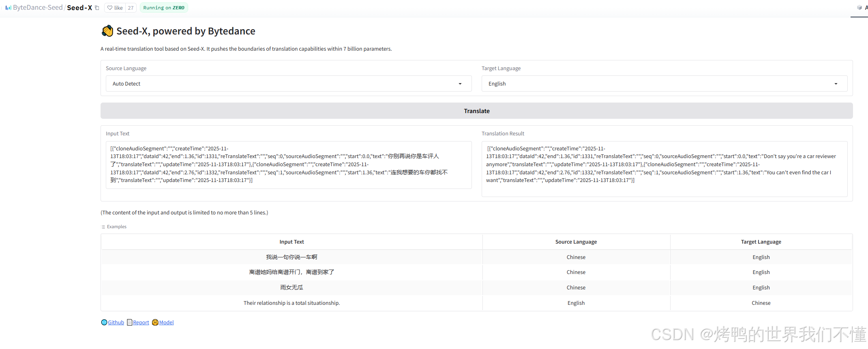This screenshot has width=868, height=349.
Task: Open the Seed-X space title link
Action: [79, 8]
